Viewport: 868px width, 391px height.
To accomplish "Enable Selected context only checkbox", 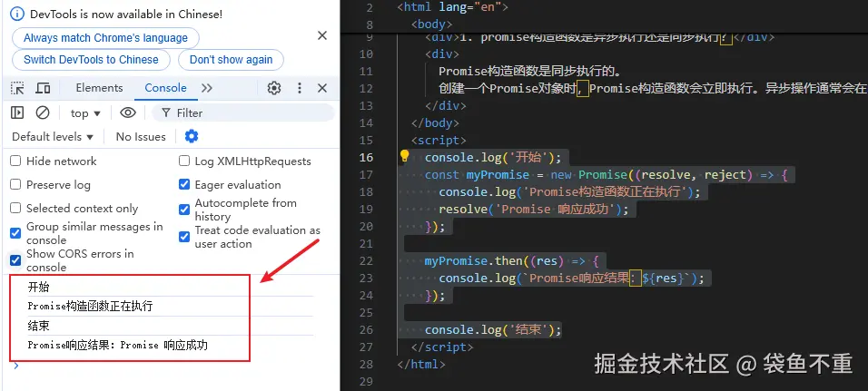I will tap(16, 209).
